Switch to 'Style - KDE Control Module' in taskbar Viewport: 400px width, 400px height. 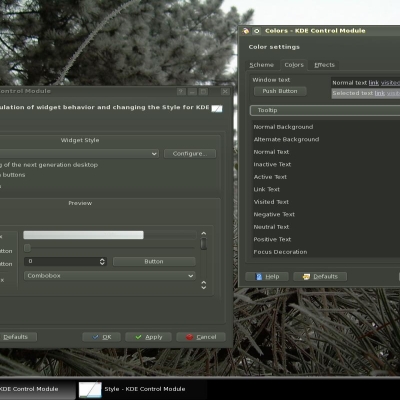(x=142, y=389)
